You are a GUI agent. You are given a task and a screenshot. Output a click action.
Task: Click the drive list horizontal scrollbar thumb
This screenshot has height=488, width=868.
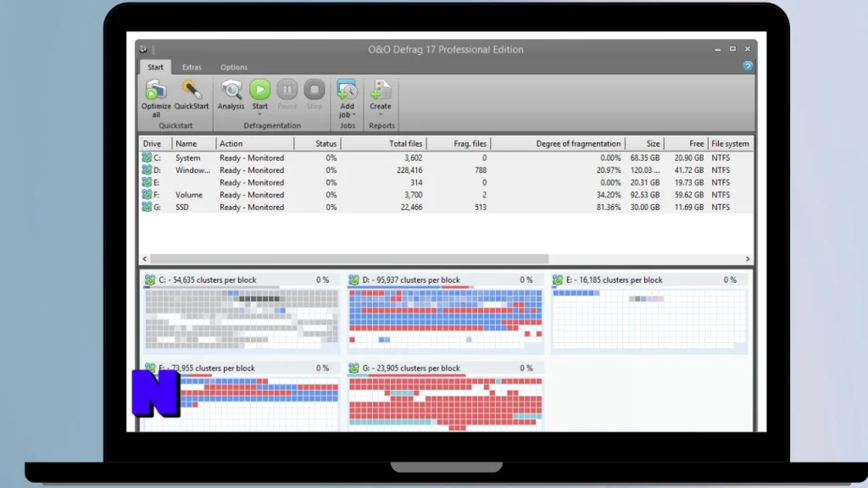(x=349, y=259)
